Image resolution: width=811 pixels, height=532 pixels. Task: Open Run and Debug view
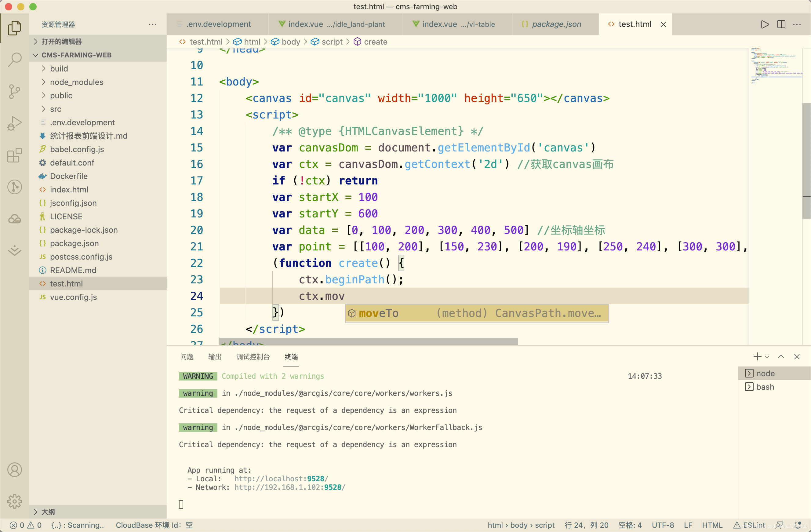tap(14, 123)
